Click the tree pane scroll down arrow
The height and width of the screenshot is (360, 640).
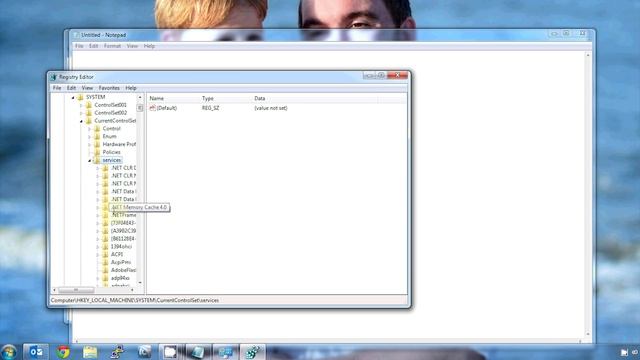[140, 282]
